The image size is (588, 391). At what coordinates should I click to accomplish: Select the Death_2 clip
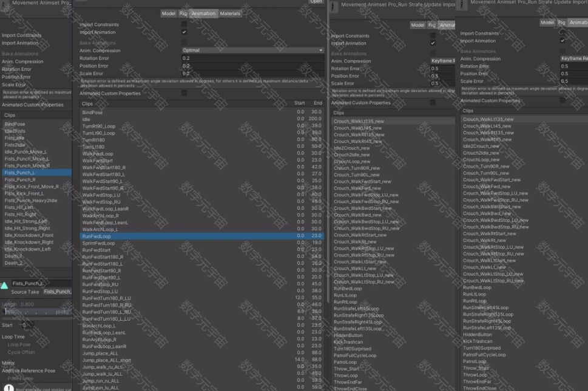(37, 263)
